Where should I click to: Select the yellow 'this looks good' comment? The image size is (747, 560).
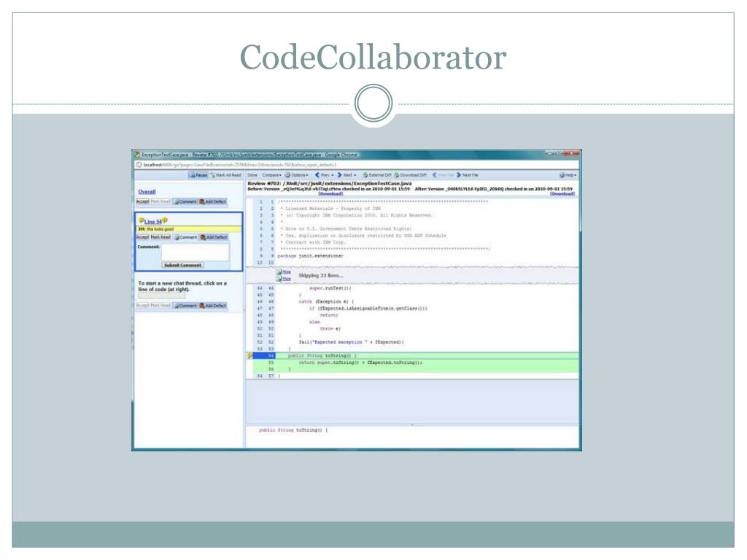[x=189, y=229]
